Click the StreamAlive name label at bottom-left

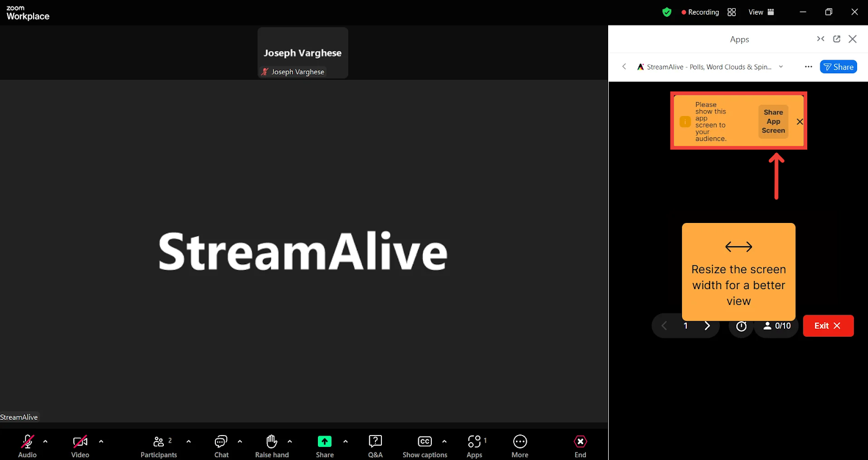click(19, 417)
